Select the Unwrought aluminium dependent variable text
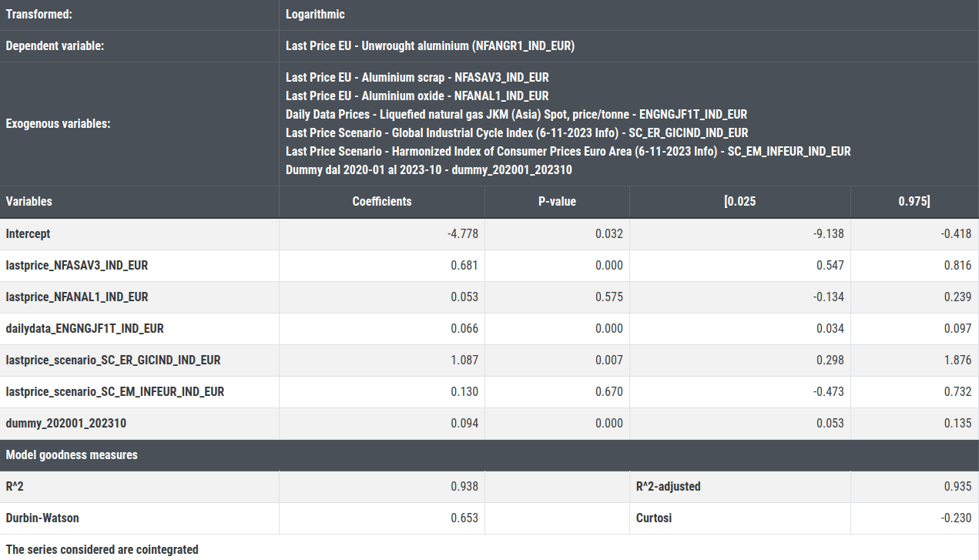The height and width of the screenshot is (560, 979). [430, 46]
